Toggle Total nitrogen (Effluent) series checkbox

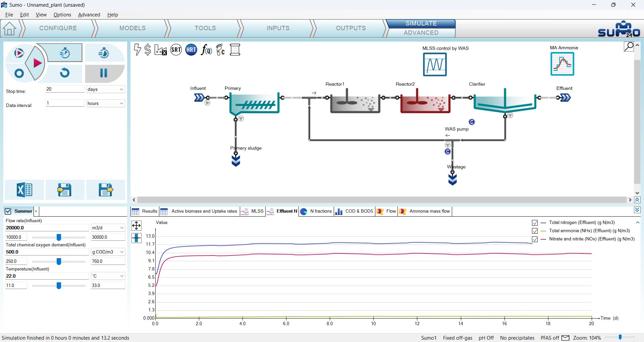coord(535,223)
